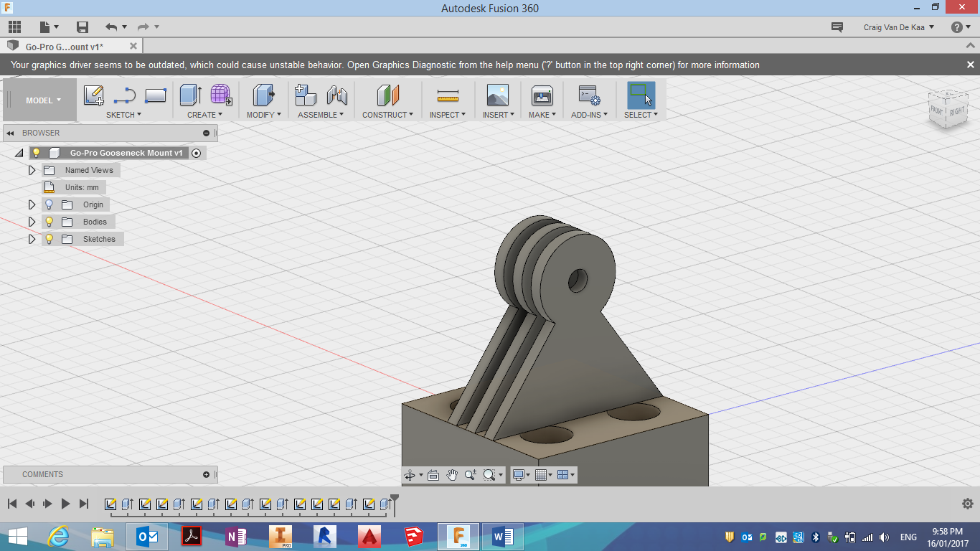
Task: Click the Orbit navigation tool
Action: click(x=410, y=475)
